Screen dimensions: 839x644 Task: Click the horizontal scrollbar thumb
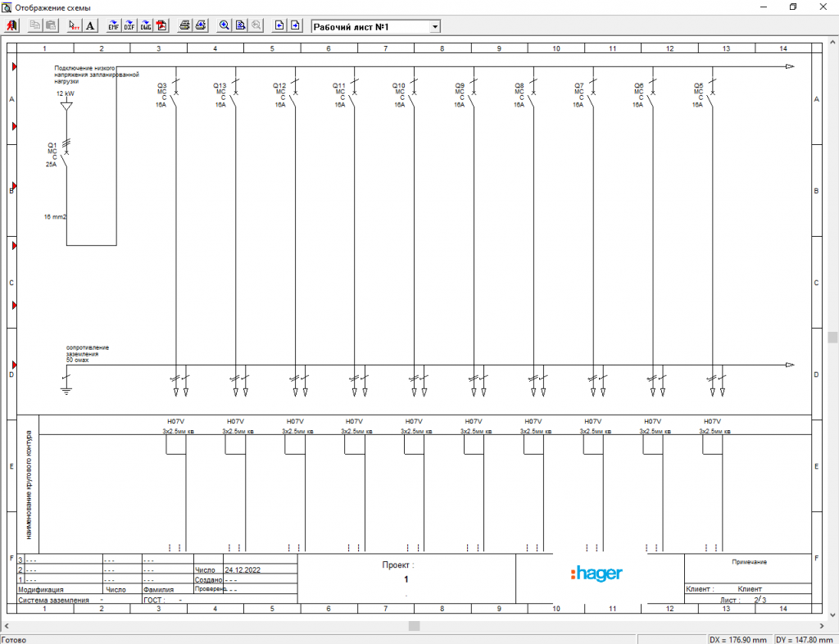[415, 626]
